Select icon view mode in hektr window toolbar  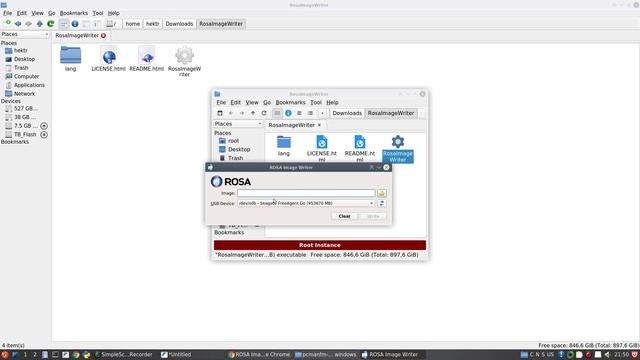pyautogui.click(x=64, y=24)
